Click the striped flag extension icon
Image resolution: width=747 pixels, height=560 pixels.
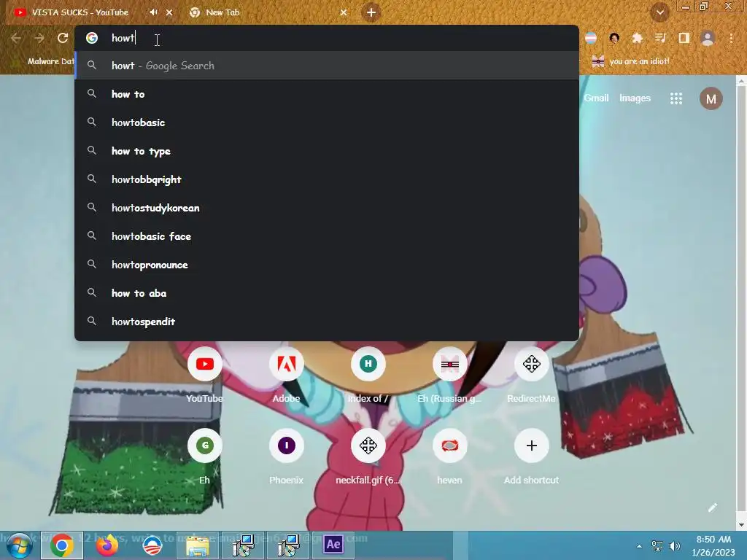point(591,38)
